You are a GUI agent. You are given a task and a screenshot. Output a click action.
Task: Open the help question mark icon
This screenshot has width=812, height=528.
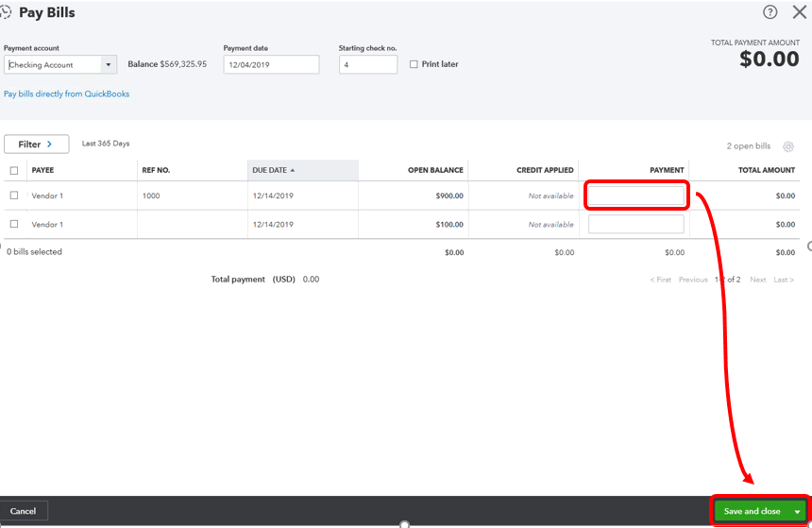[x=770, y=12]
